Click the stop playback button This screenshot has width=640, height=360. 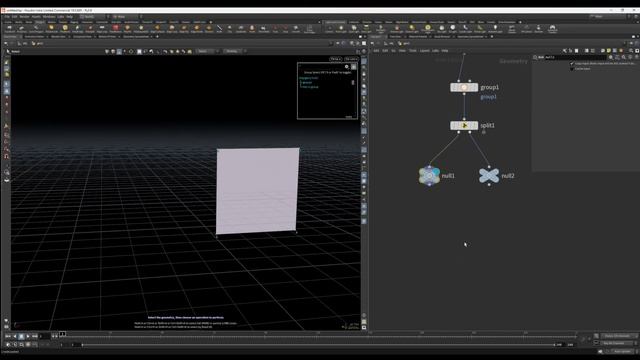click(x=21, y=336)
